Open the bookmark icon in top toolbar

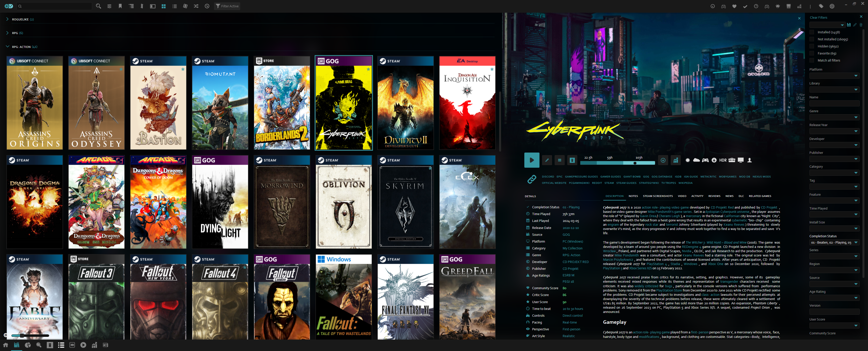coord(120,6)
